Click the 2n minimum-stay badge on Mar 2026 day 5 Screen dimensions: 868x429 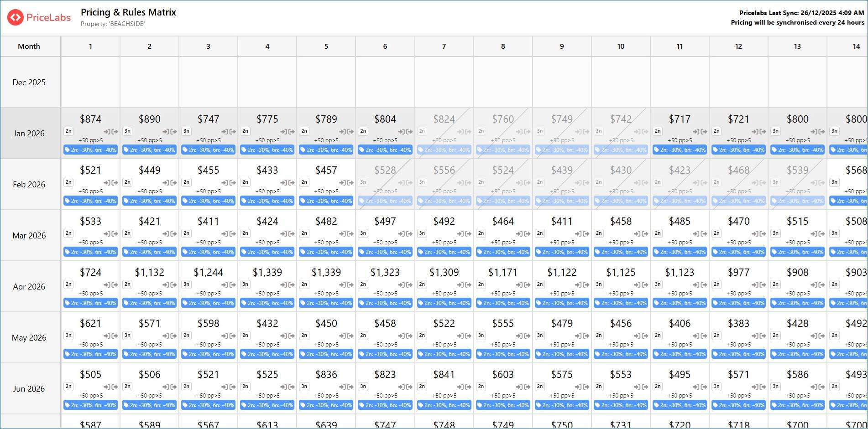coord(304,233)
